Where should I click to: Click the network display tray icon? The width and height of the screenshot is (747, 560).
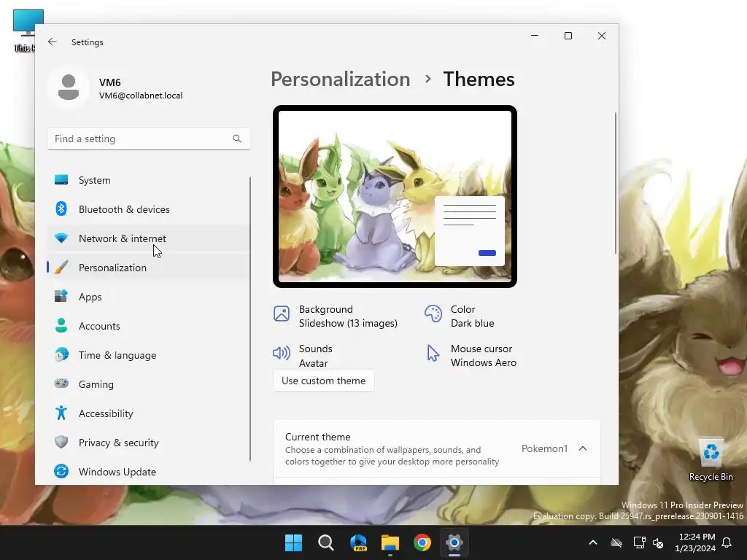(639, 542)
